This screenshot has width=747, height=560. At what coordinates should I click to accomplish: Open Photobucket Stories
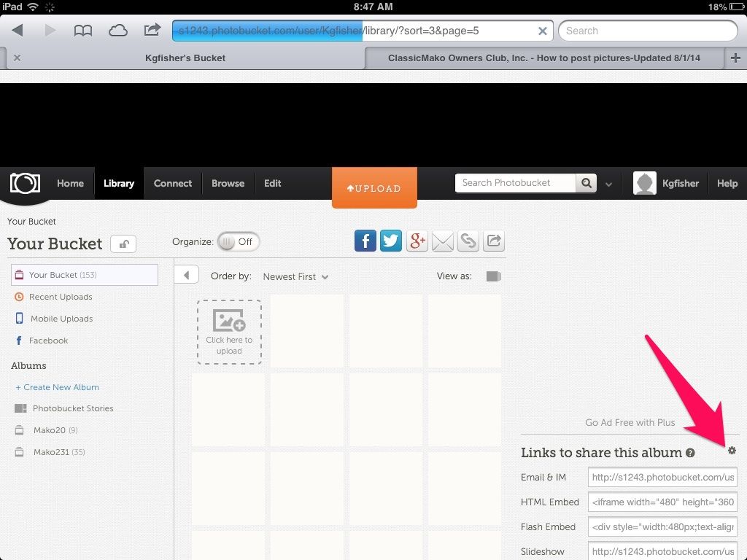coord(72,408)
